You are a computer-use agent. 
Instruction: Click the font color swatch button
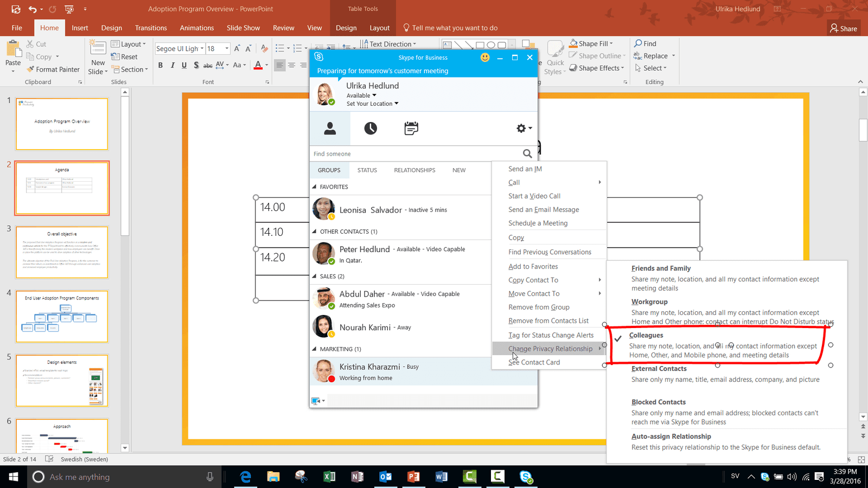coord(258,66)
